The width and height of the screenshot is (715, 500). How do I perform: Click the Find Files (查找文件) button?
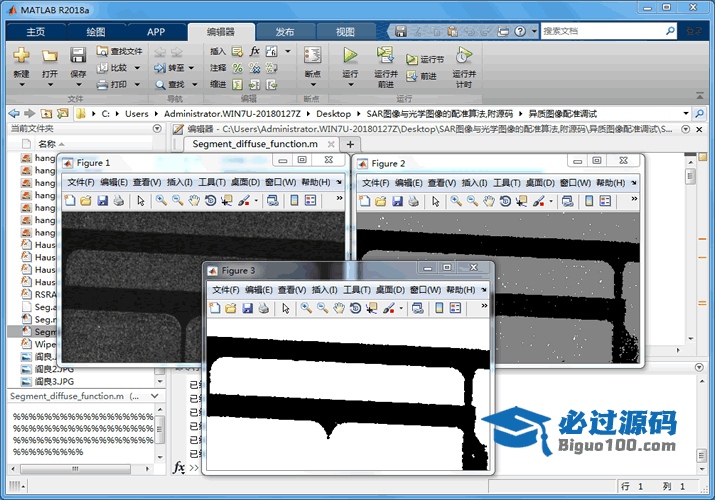[x=119, y=51]
